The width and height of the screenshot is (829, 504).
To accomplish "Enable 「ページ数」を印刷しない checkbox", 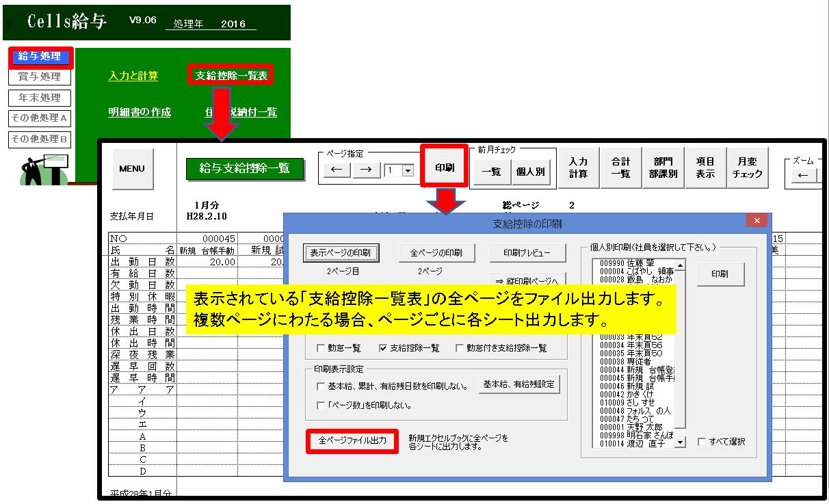I will (321, 406).
